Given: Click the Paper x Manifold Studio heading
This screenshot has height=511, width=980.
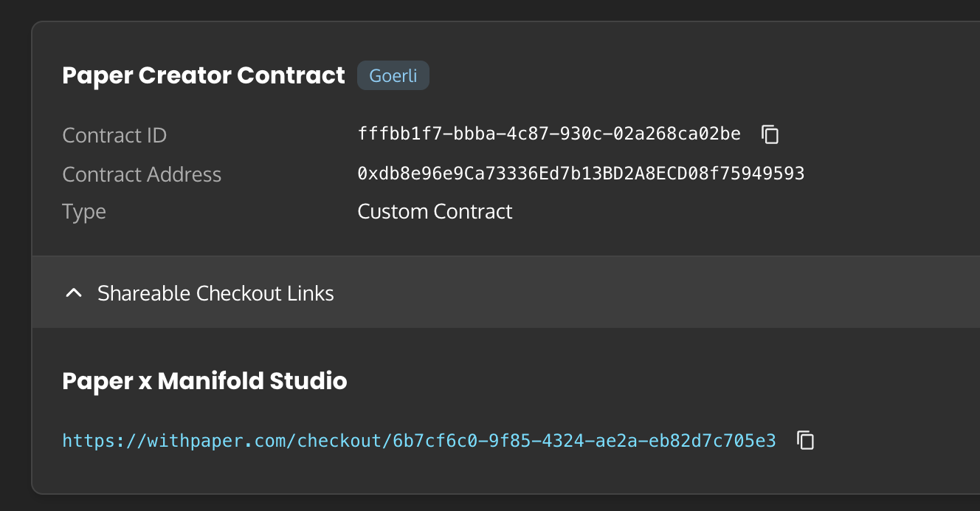Looking at the screenshot, I should (204, 381).
